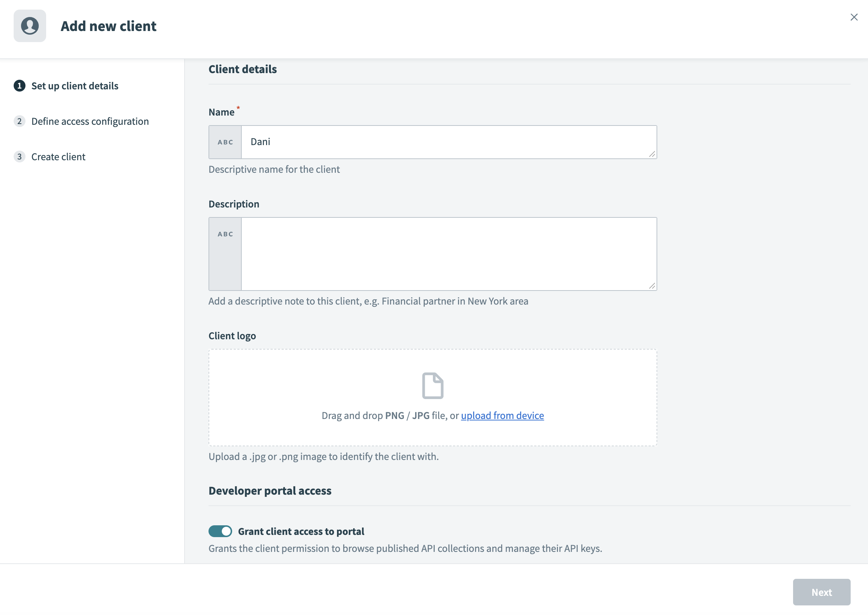The height and width of the screenshot is (615, 868).
Task: Close the Add new client dialog
Action: click(854, 17)
